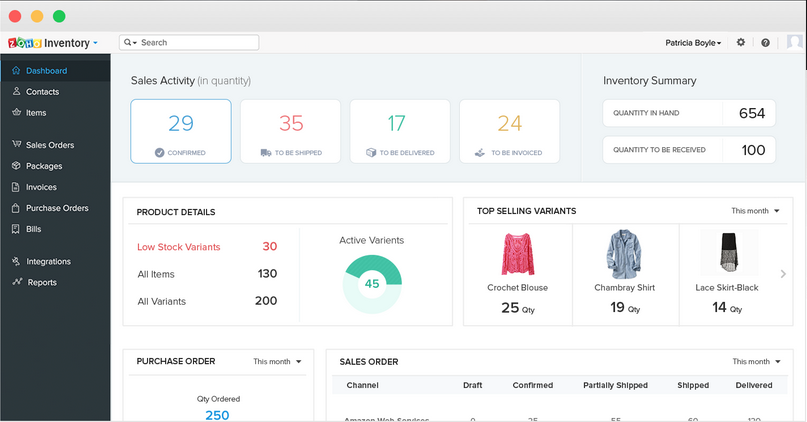Viewport: 807px width, 422px height.
Task: Select the 35 To Be Shipped card
Action: click(x=290, y=131)
